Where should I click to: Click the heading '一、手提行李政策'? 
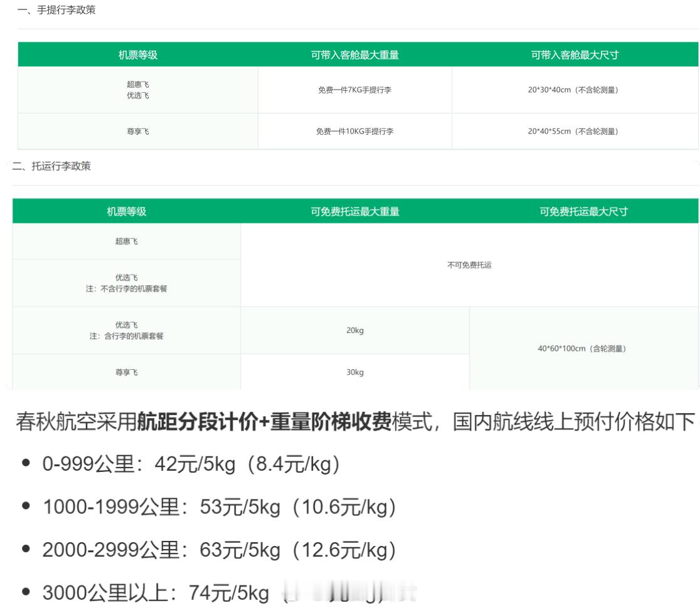(56, 10)
